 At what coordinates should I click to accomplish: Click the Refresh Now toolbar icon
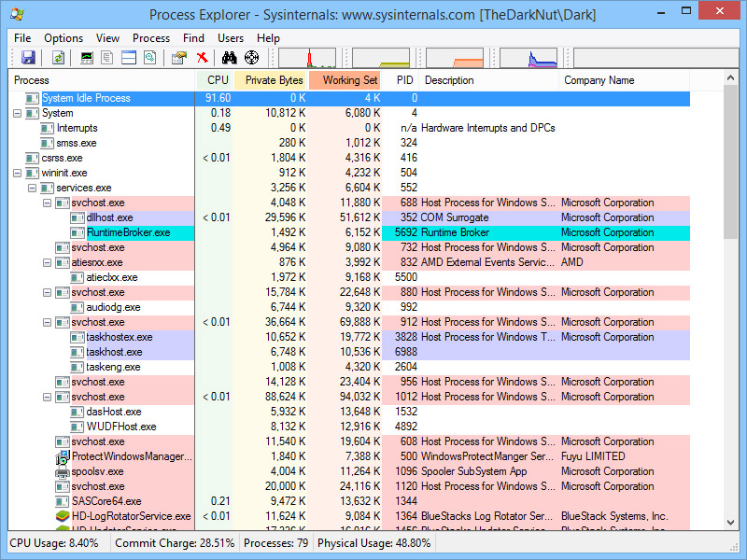58,58
